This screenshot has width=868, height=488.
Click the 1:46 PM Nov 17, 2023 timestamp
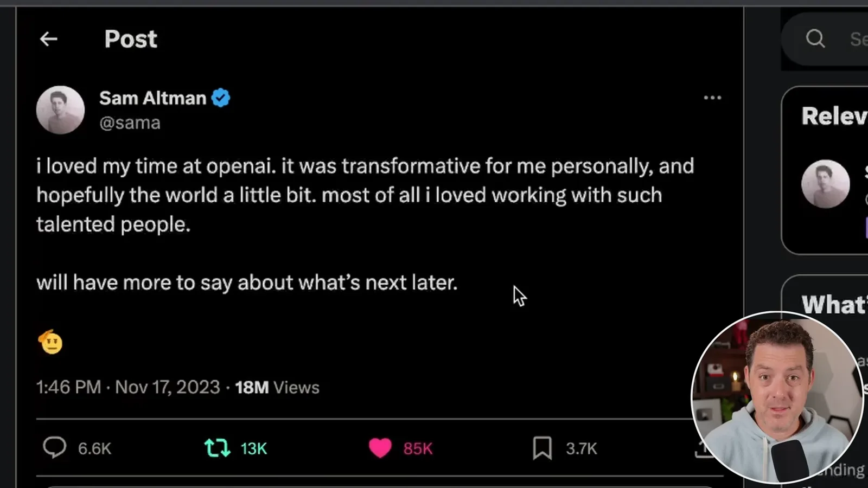click(128, 387)
